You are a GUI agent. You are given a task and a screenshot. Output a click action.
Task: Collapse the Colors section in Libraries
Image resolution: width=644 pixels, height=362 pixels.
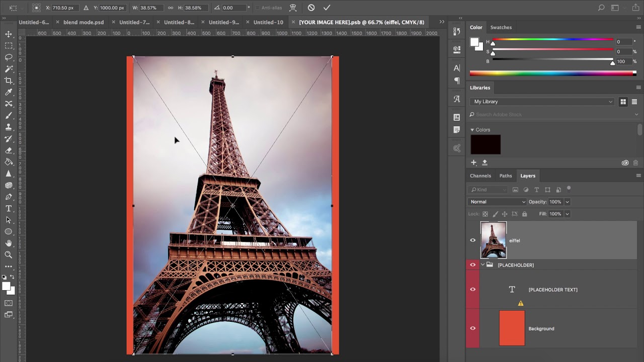coord(472,130)
